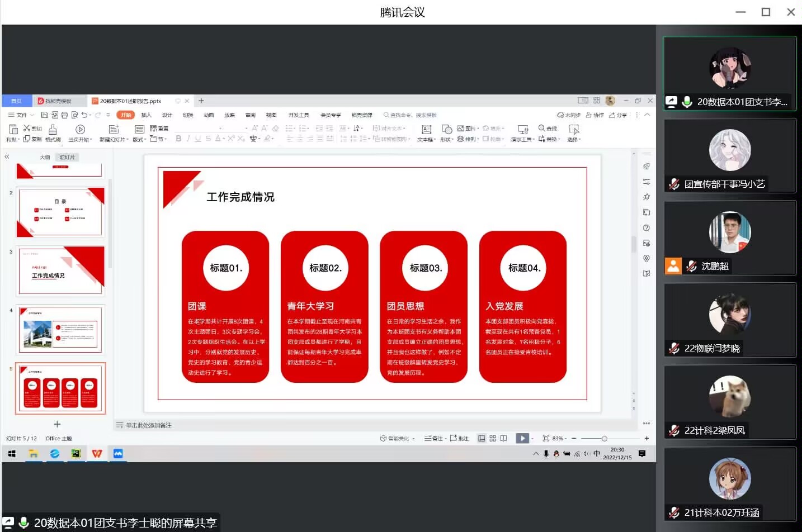This screenshot has width=802, height=532.
Task: Open the 插入 (Insert) ribbon tab
Action: 146,115
